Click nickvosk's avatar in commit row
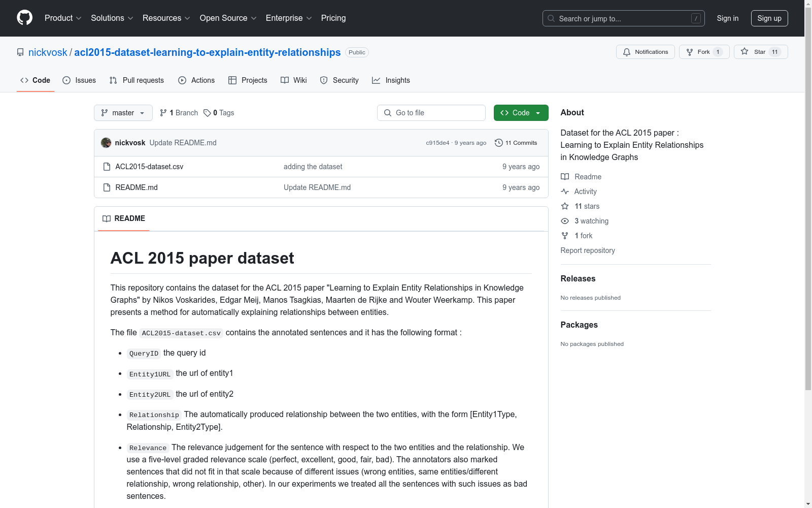The height and width of the screenshot is (508, 812). pyautogui.click(x=106, y=143)
